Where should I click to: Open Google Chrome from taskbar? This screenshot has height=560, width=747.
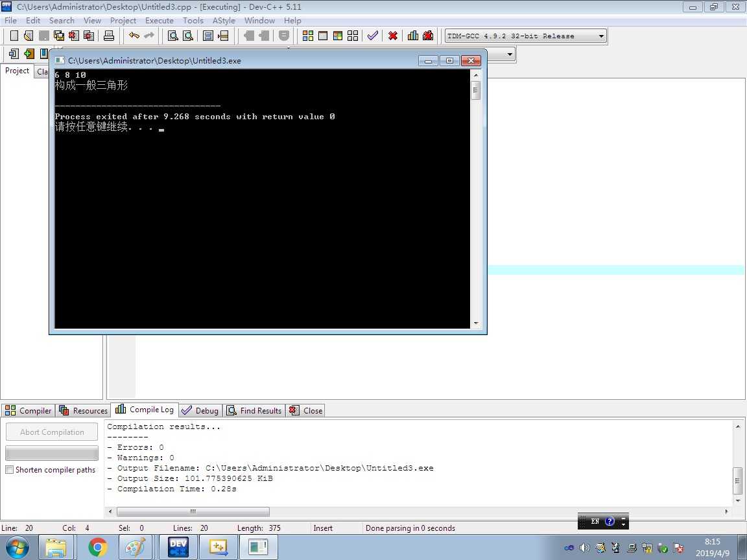(x=98, y=547)
